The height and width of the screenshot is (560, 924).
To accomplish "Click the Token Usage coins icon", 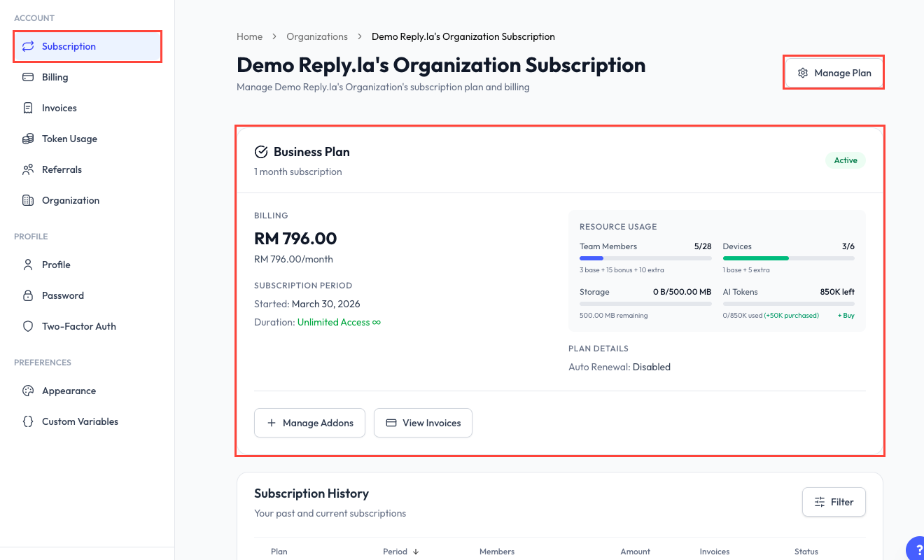I will (28, 139).
